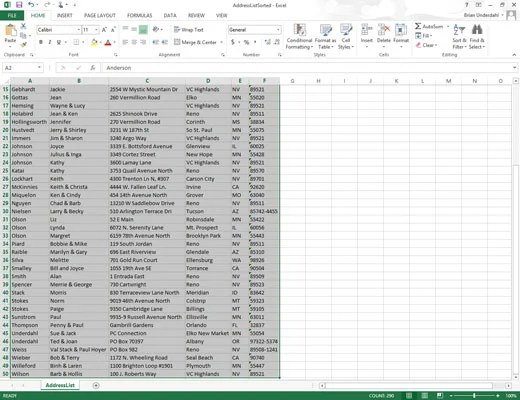The height and width of the screenshot is (400, 520).
Task: Toggle Wrap Text for selection
Action: (189, 30)
